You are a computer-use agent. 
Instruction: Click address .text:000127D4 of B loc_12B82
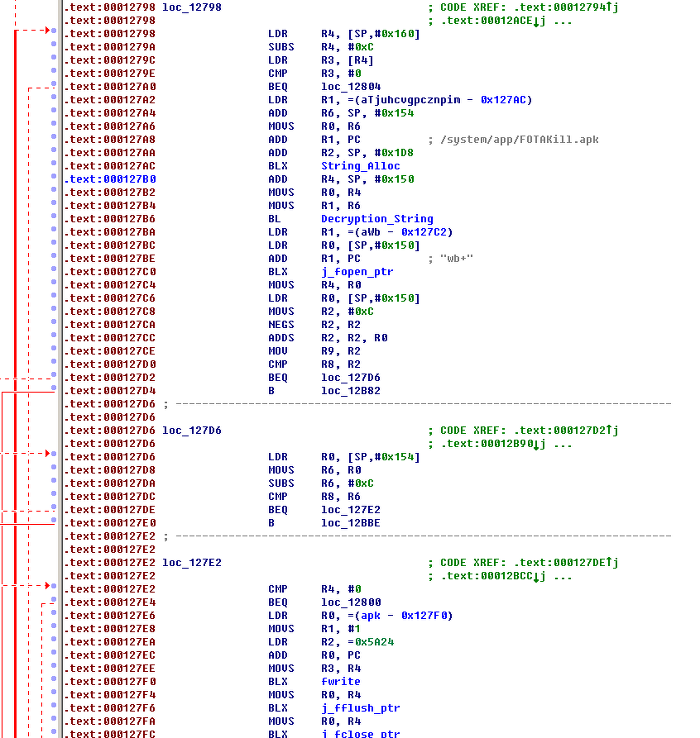pos(110,391)
